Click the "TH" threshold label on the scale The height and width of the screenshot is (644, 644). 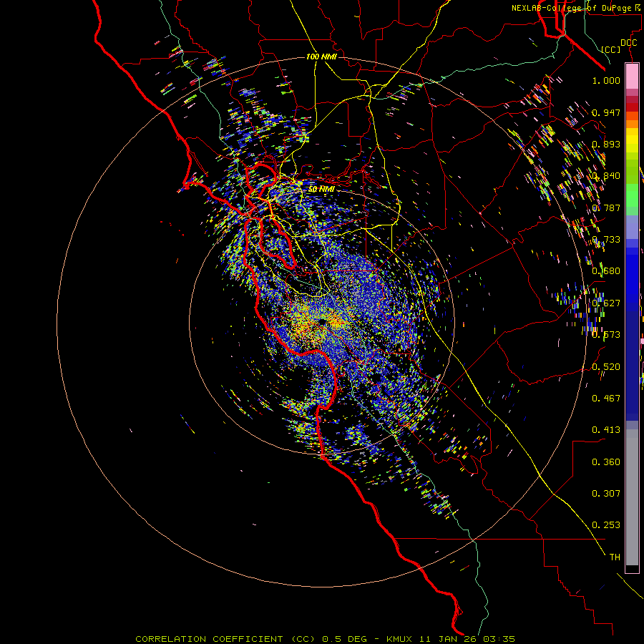tap(615, 557)
